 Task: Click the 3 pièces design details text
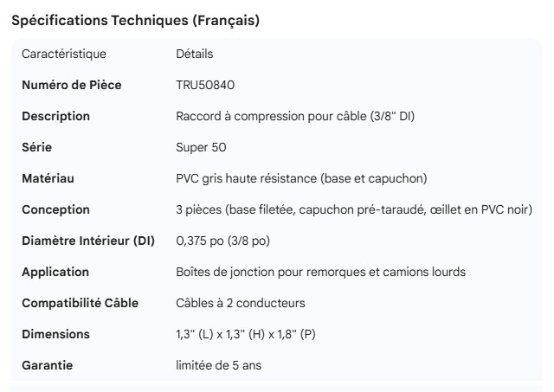tap(353, 209)
